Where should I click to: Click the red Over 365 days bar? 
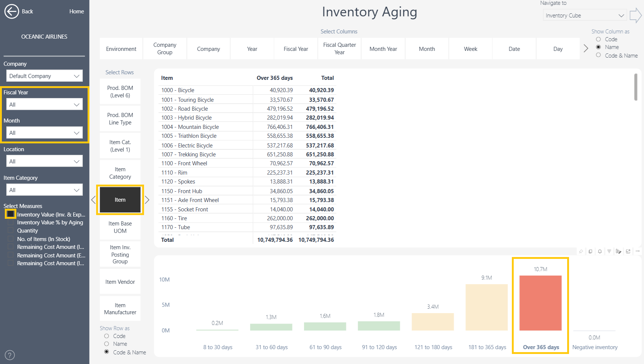(x=540, y=303)
